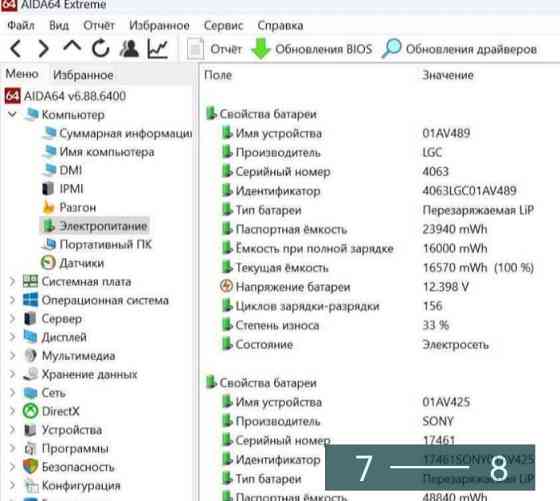
Task: Expand the Хранение данных node
Action: pyautogui.click(x=12, y=374)
